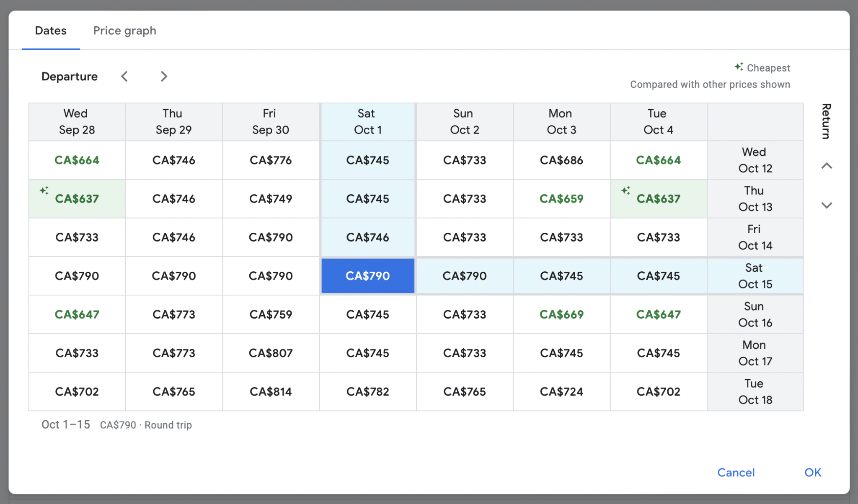Select CA$724 Mon Oct 3 fare
The height and width of the screenshot is (504, 858).
tap(561, 391)
